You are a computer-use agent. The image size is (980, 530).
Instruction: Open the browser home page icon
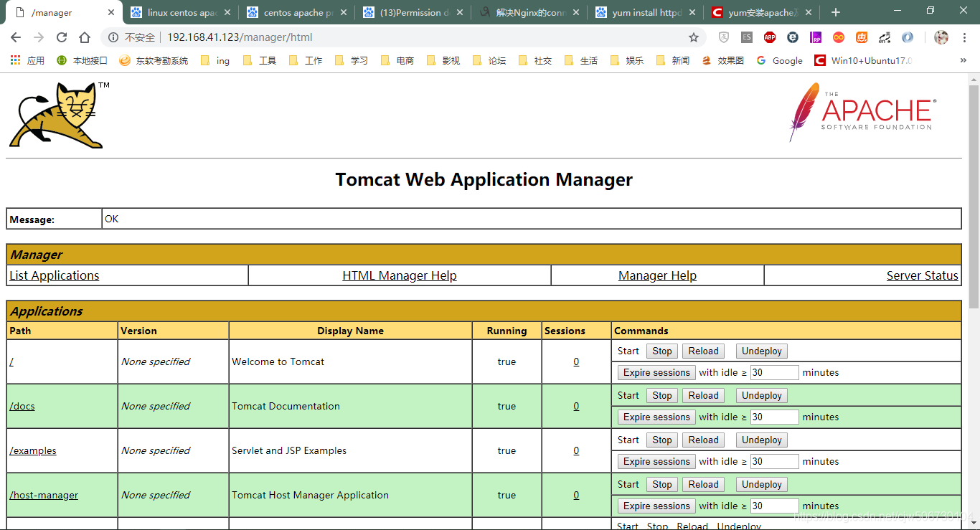point(85,37)
